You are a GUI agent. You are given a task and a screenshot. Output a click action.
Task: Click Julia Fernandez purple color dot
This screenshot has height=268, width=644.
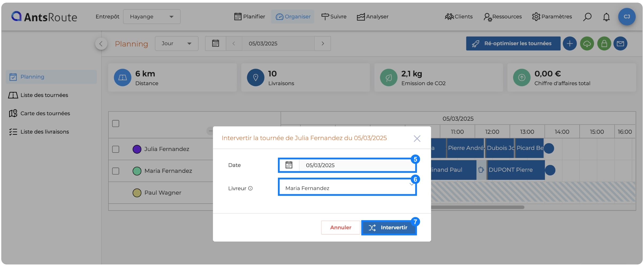(137, 149)
